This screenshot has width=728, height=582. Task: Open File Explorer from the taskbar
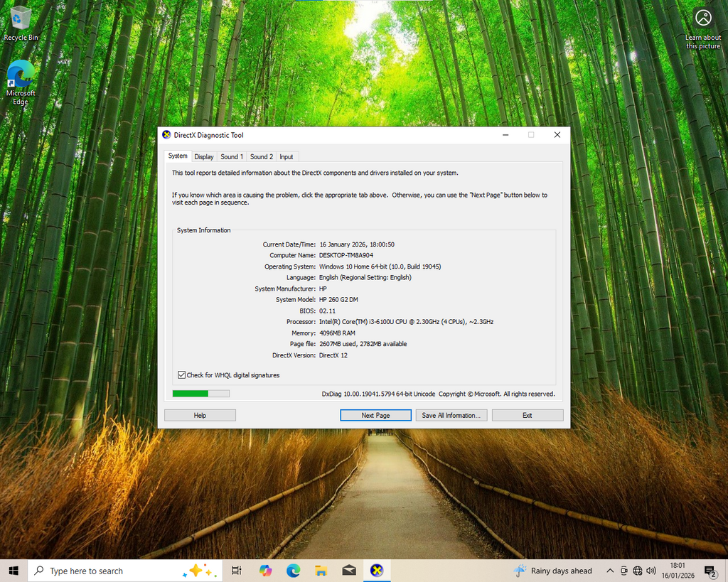click(321, 571)
